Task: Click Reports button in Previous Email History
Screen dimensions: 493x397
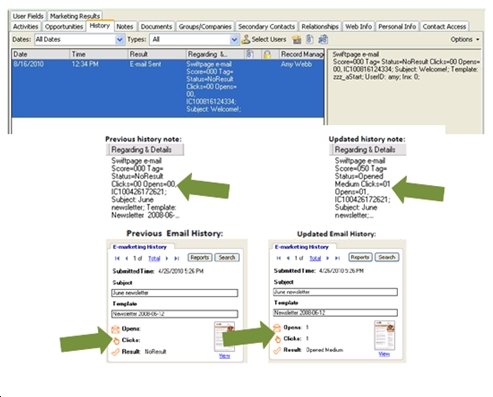Action: tap(200, 257)
